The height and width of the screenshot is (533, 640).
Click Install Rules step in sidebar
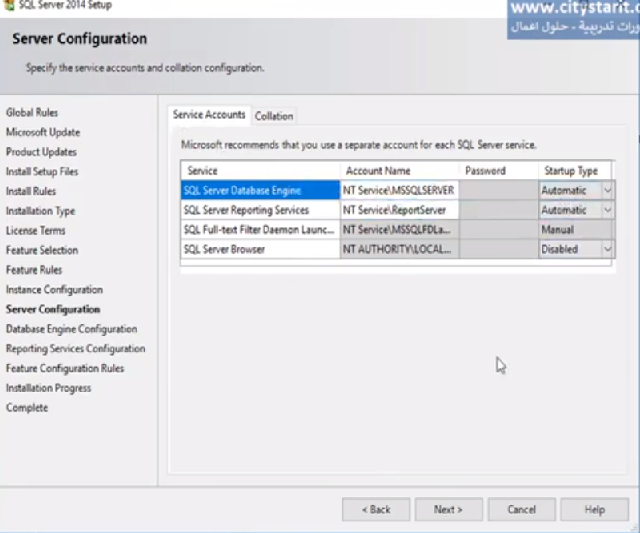coord(31,191)
